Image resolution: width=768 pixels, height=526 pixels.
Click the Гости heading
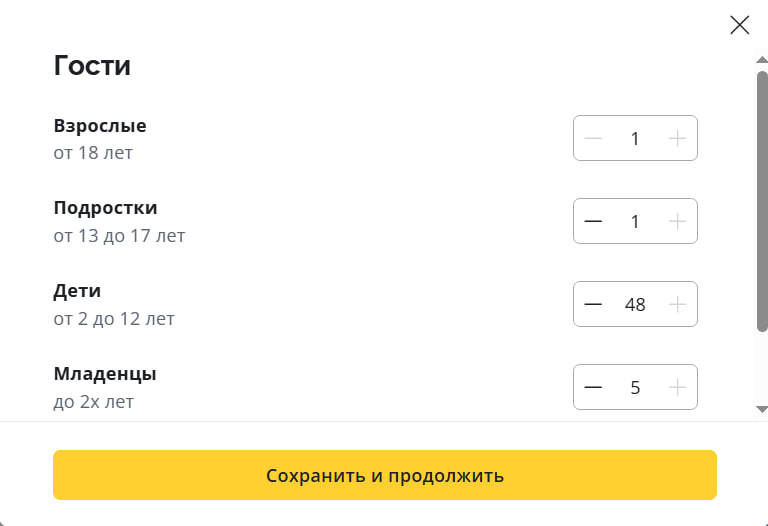(92, 66)
